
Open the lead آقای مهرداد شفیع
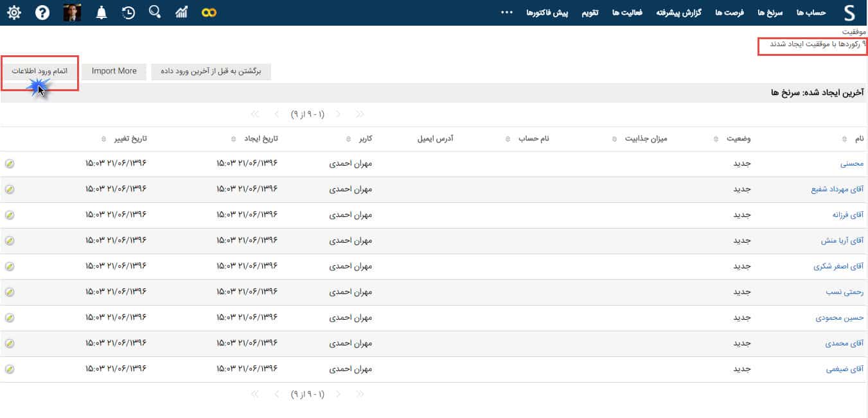(838, 189)
